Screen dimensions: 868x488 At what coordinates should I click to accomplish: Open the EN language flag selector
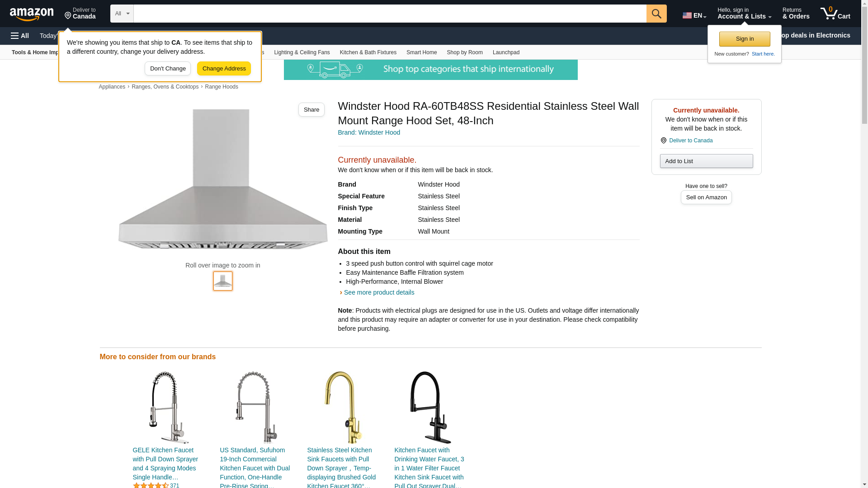[x=694, y=15]
